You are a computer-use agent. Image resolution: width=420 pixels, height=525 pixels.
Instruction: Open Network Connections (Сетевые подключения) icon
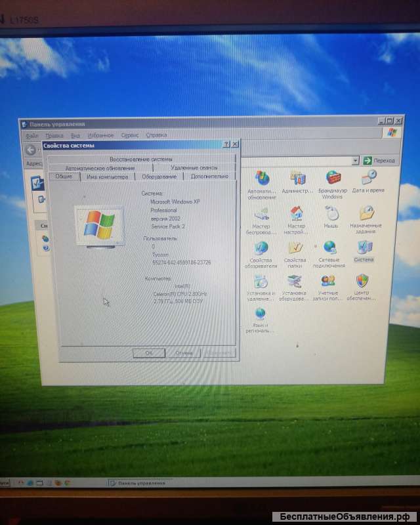click(x=329, y=249)
